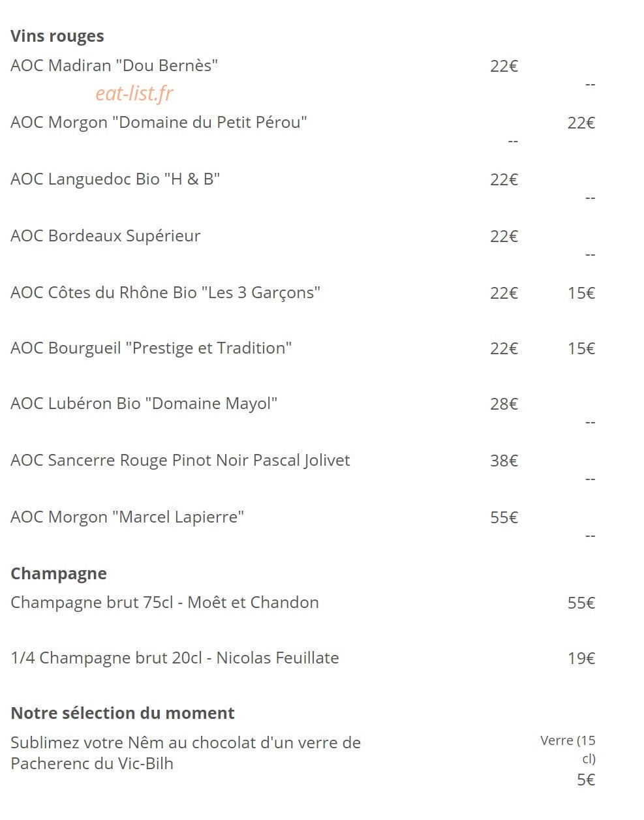Click the 38€ Sancerre Rouge price

(504, 461)
